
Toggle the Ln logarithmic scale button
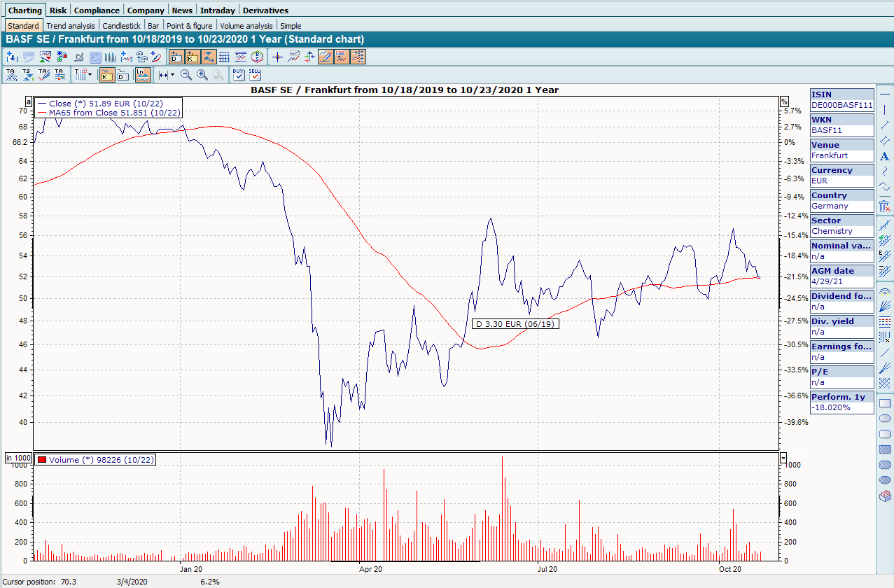[142, 74]
